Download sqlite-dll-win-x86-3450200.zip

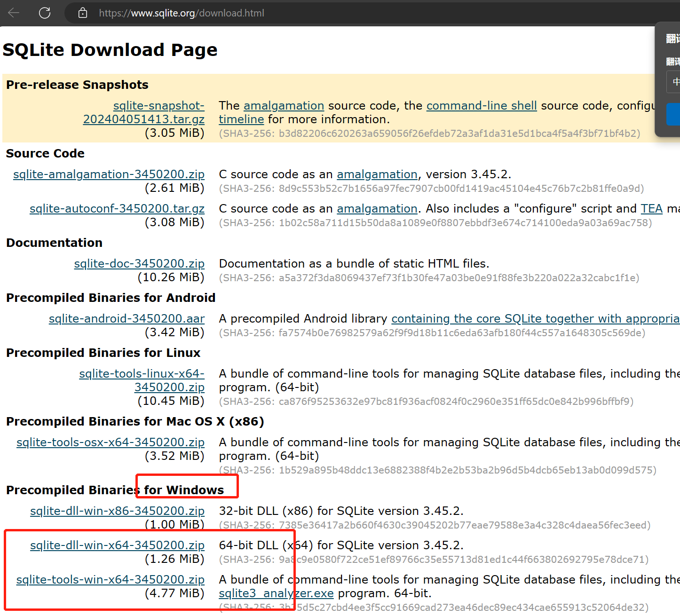point(117,511)
